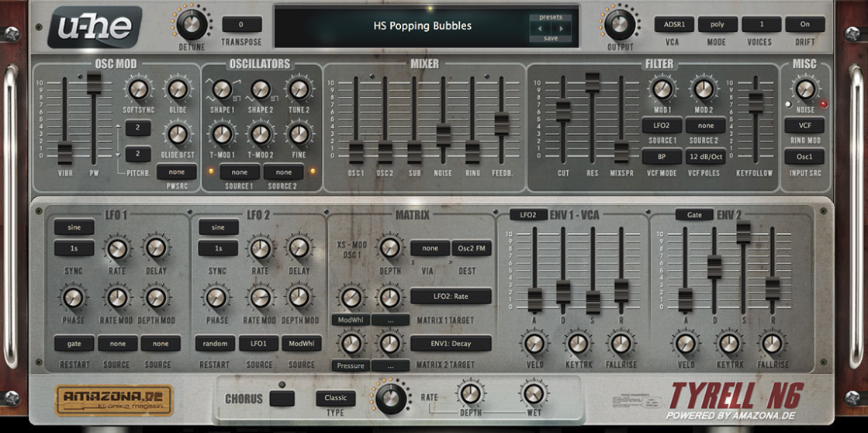
Task: Go to the previous preset arrow
Action: click(x=541, y=28)
